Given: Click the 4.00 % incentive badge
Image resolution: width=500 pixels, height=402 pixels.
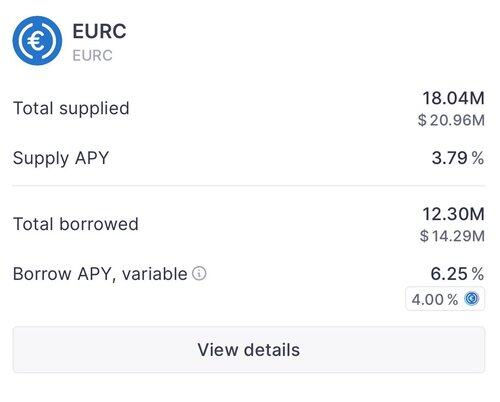Looking at the screenshot, I should 445,299.
